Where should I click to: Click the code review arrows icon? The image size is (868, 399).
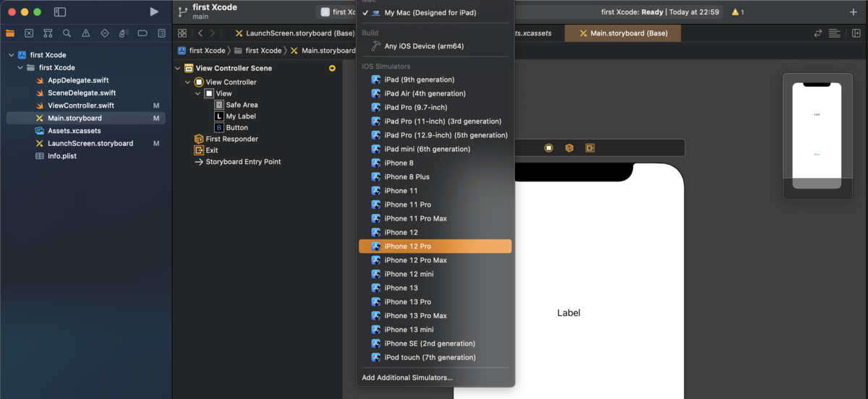(818, 33)
